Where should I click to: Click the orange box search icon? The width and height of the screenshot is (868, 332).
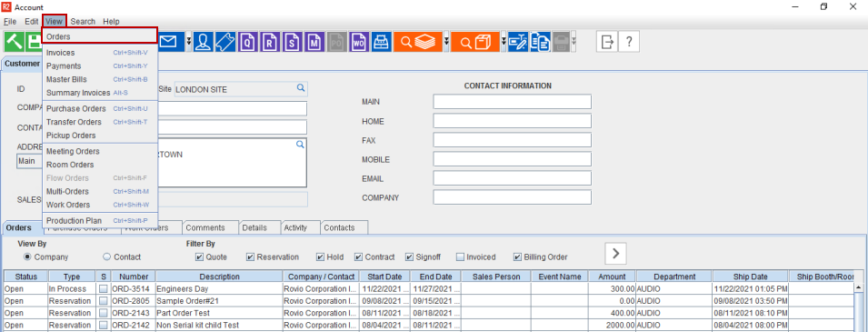tap(475, 42)
